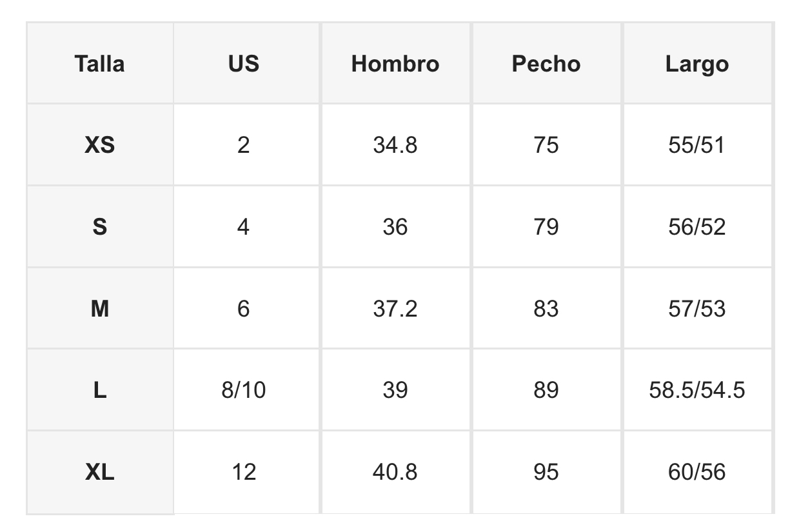801x532 pixels.
Task: Click the Pecho value 79
Action: pyautogui.click(x=546, y=227)
